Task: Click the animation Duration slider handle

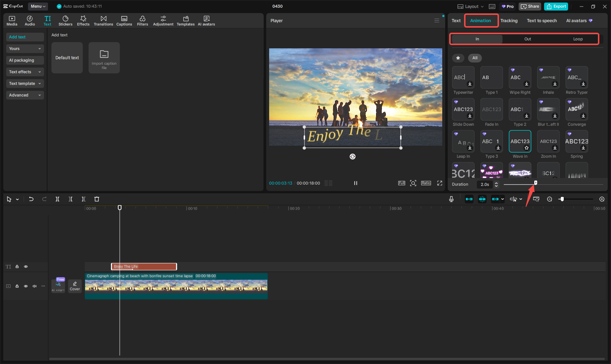Action: (x=535, y=183)
